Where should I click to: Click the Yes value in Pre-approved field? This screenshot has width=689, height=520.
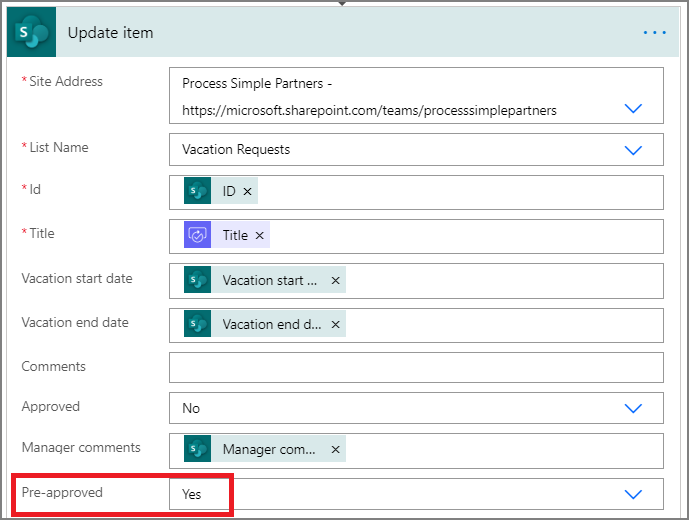coord(191,494)
